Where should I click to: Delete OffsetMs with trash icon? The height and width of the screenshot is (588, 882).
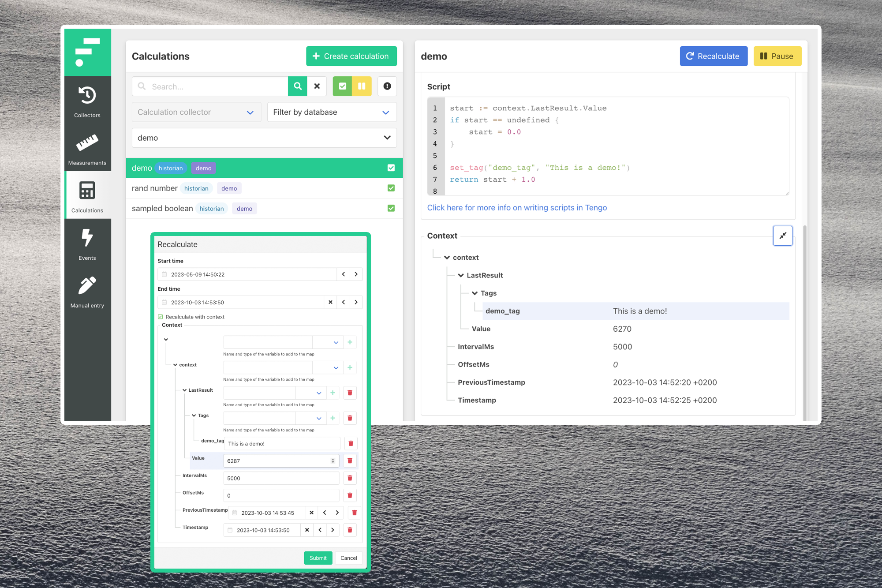(350, 495)
